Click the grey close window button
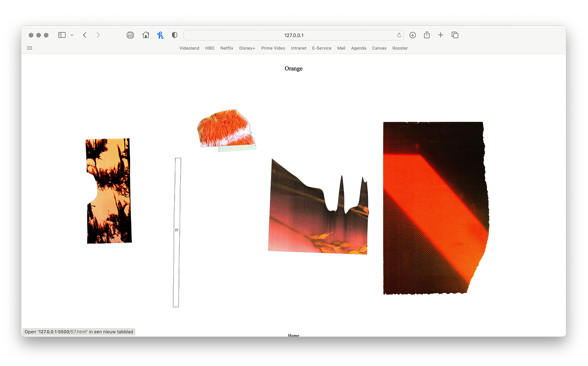The width and height of the screenshot is (588, 366). click(x=31, y=35)
